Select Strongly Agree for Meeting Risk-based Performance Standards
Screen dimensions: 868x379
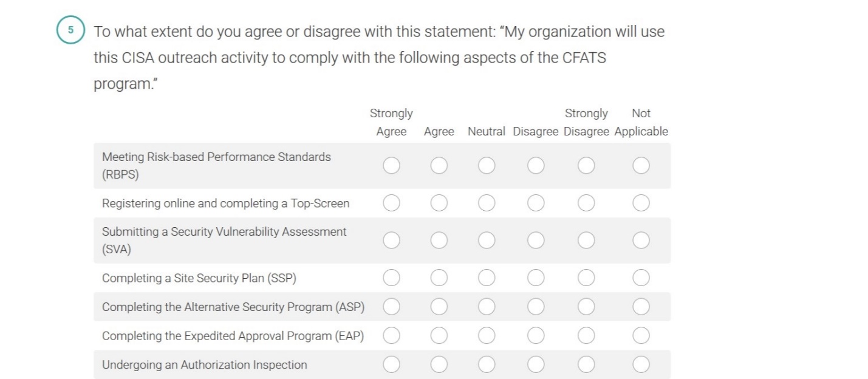(391, 165)
